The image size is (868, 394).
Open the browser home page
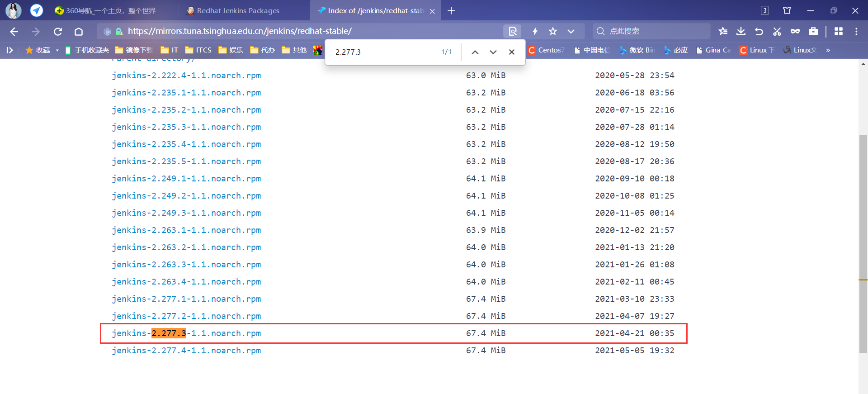tap(79, 31)
